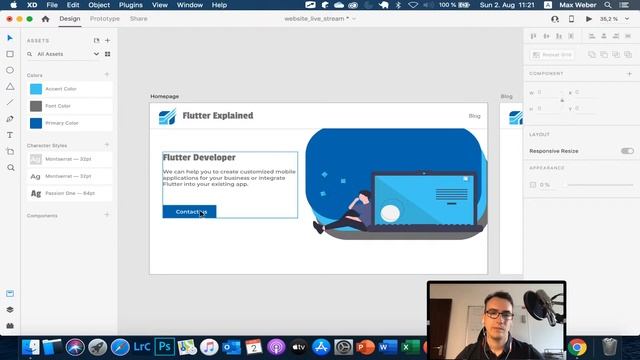Open Photoshop from the Dock
The width and height of the screenshot is (640, 360).
click(x=164, y=347)
